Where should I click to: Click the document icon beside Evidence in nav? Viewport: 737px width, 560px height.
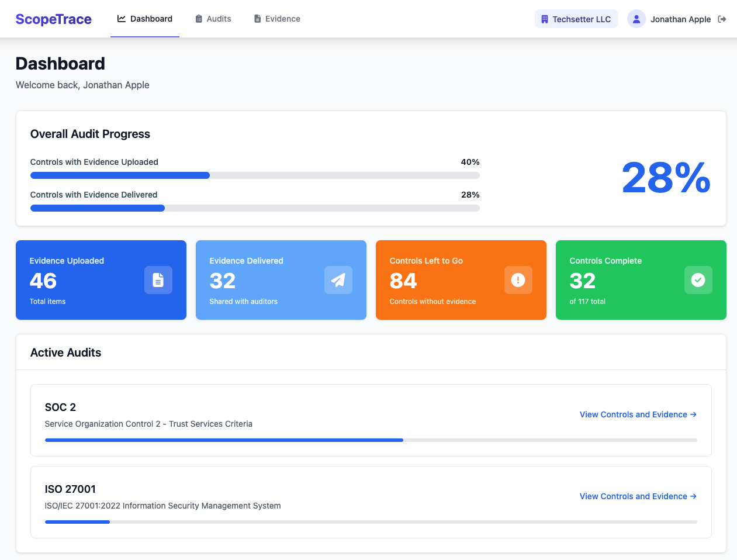point(257,18)
